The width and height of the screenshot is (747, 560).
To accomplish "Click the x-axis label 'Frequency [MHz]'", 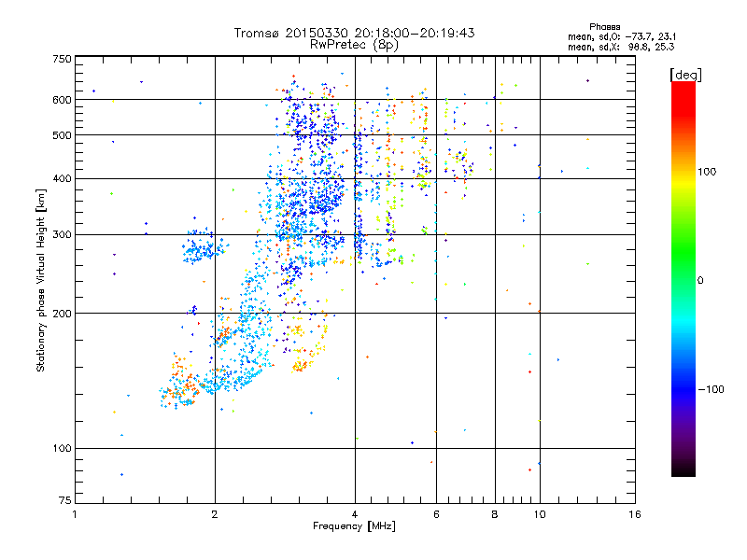I will (x=354, y=526).
